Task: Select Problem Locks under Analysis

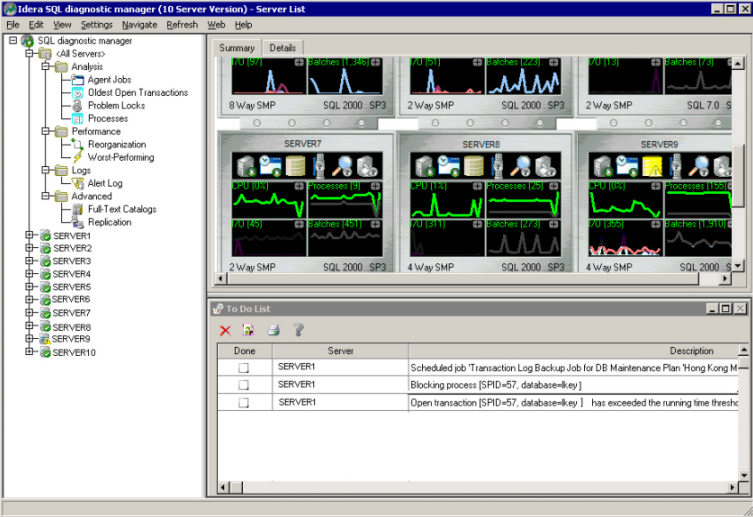Action: [115, 105]
